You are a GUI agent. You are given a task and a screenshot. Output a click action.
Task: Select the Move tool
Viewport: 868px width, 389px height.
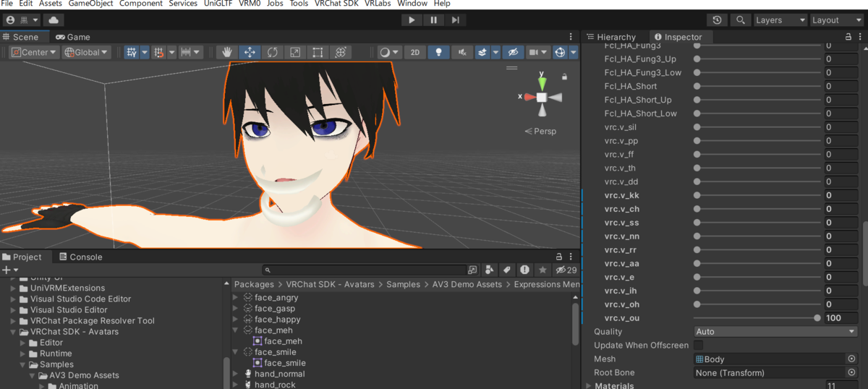pos(250,52)
